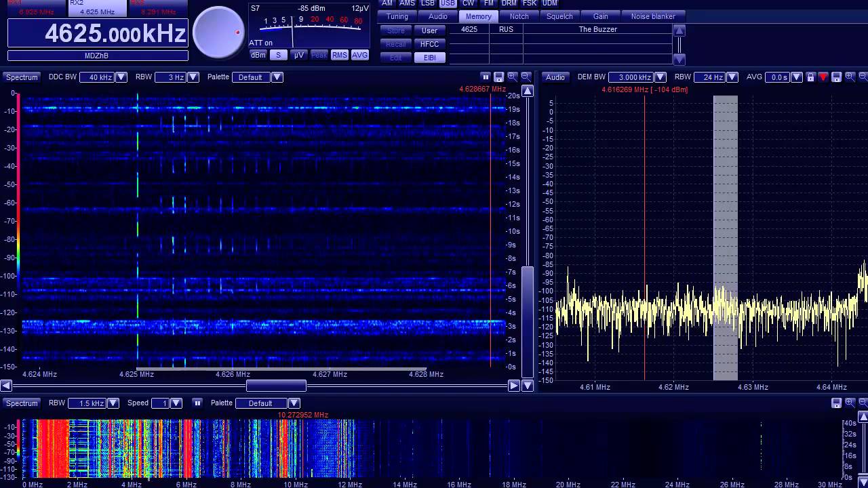
Task: Click the Spectrum button in the bottom panel
Action: [x=22, y=403]
